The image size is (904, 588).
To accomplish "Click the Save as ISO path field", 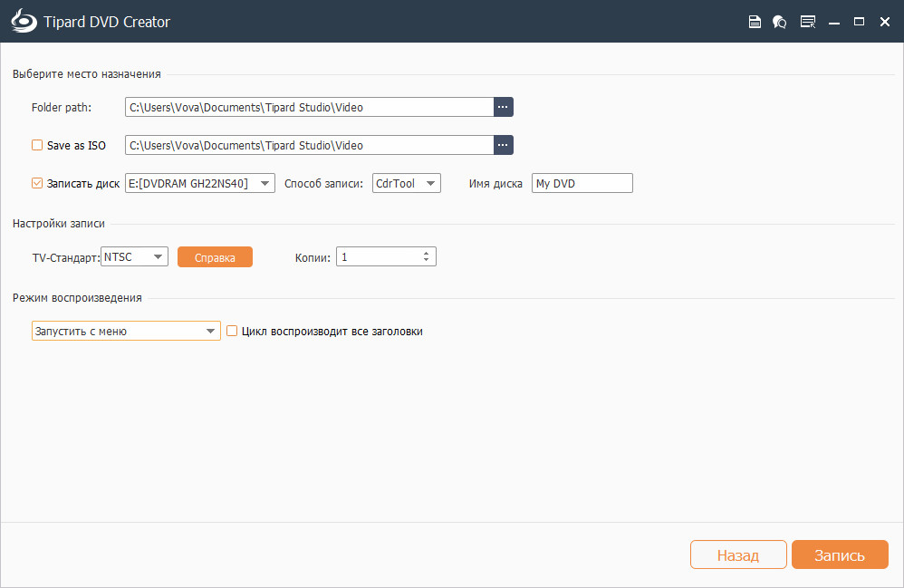I will tap(310, 145).
